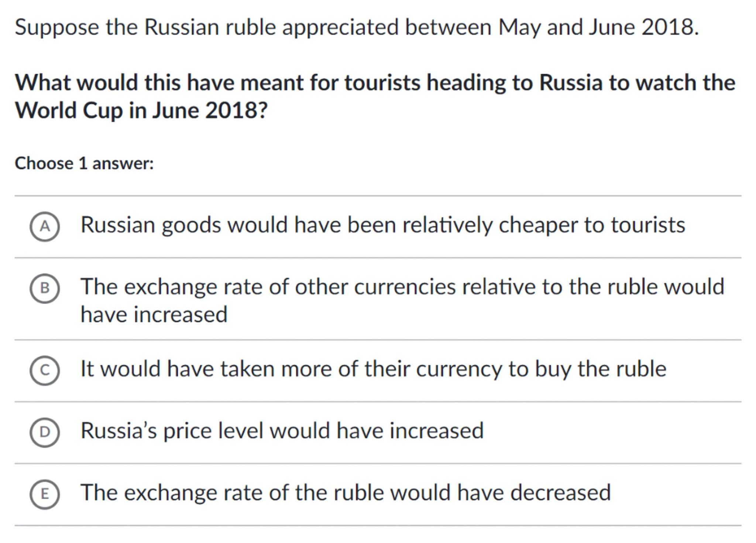Select radio button B
The width and height of the screenshot is (756, 543).
[45, 288]
